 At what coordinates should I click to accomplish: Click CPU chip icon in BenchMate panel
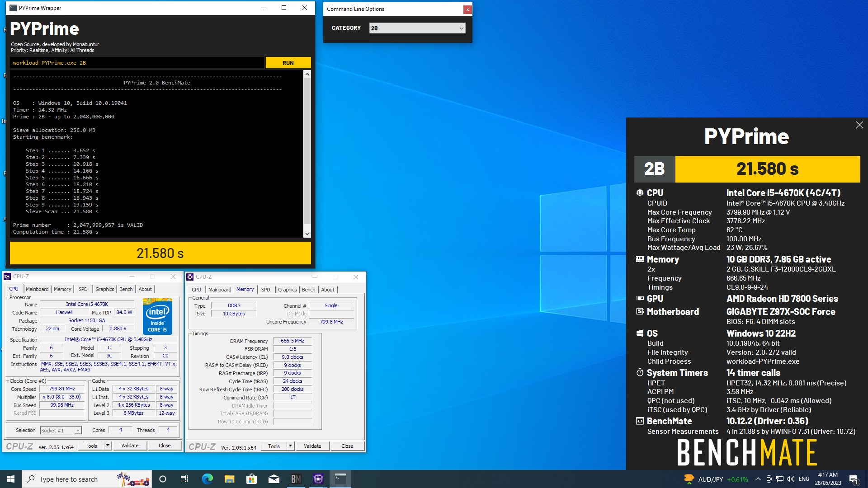pyautogui.click(x=640, y=193)
